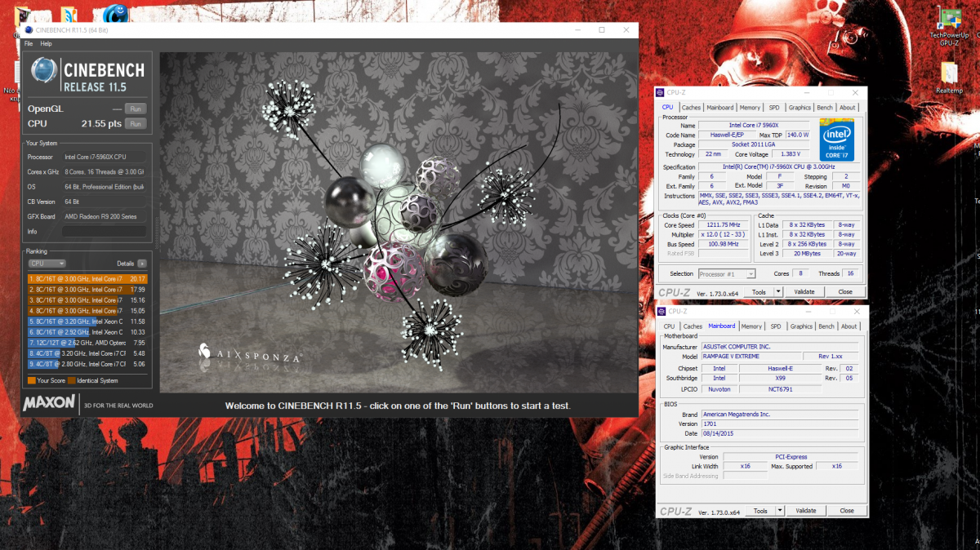The width and height of the screenshot is (980, 550).
Task: Click the GFX Board AMD Radeon R9 field
Action: pos(104,216)
